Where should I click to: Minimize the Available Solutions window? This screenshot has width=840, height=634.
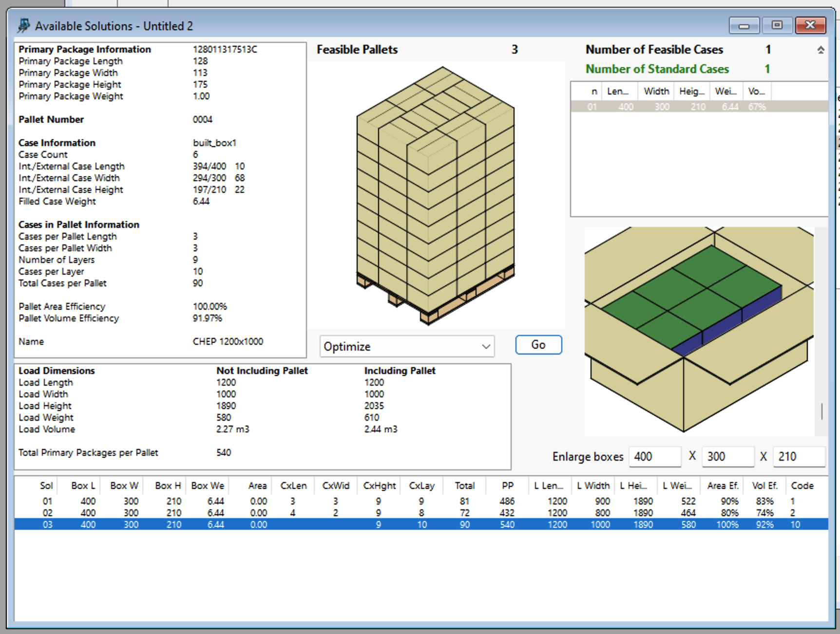pyautogui.click(x=744, y=25)
